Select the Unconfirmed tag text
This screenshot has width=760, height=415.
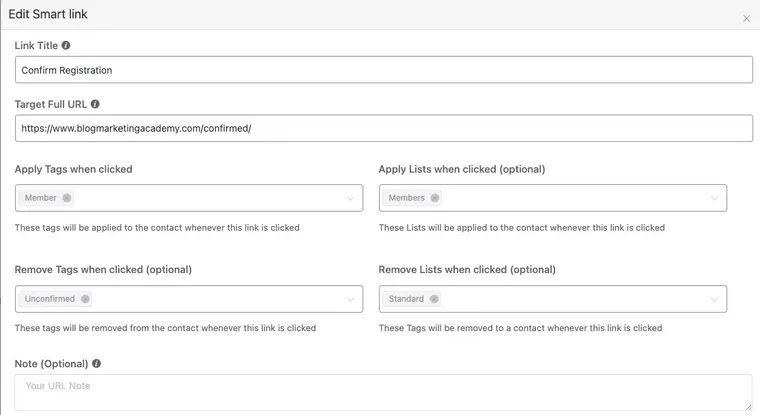tap(50, 299)
